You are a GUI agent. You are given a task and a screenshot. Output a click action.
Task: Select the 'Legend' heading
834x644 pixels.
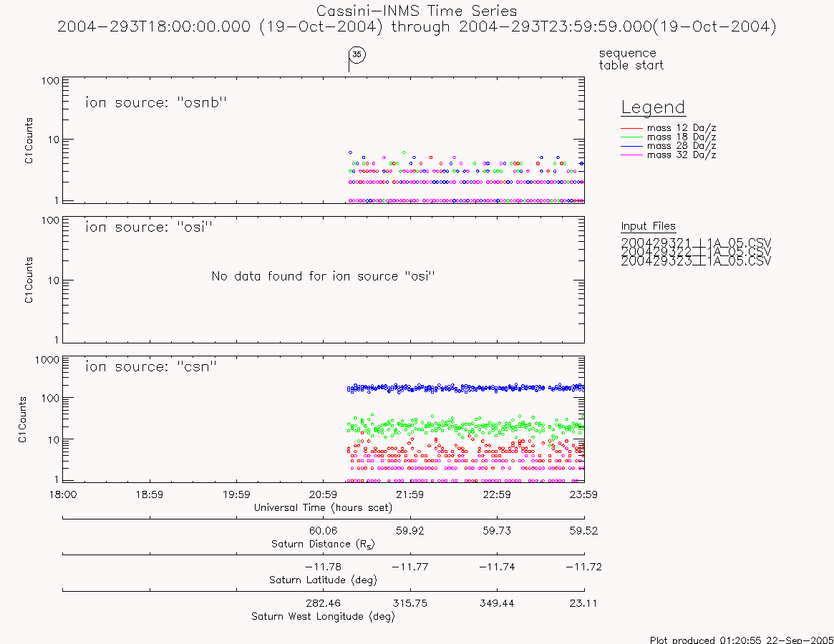click(653, 107)
